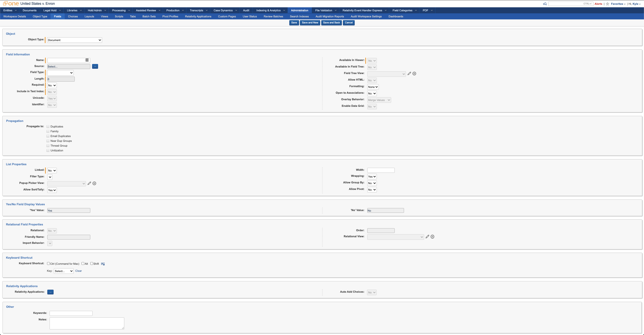Click the Name input field
Screen dimensions: 644x335
tap(69, 60)
